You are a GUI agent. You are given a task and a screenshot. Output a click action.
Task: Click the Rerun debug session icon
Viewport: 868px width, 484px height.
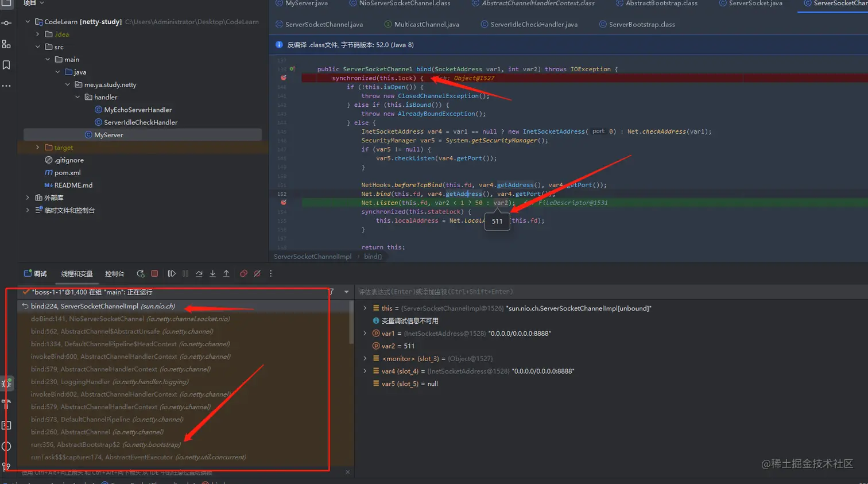click(140, 274)
